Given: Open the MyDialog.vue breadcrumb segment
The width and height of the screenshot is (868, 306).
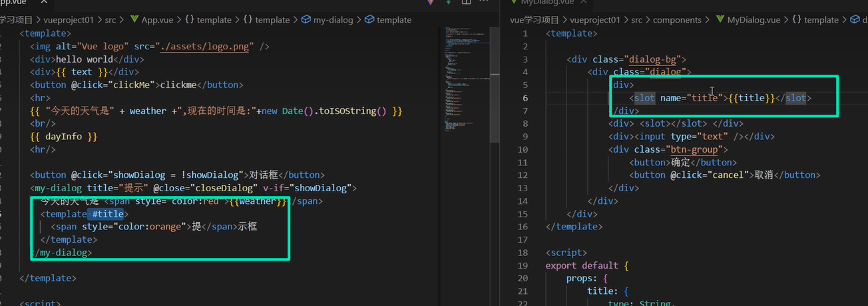Looking at the screenshot, I should click(754, 20).
